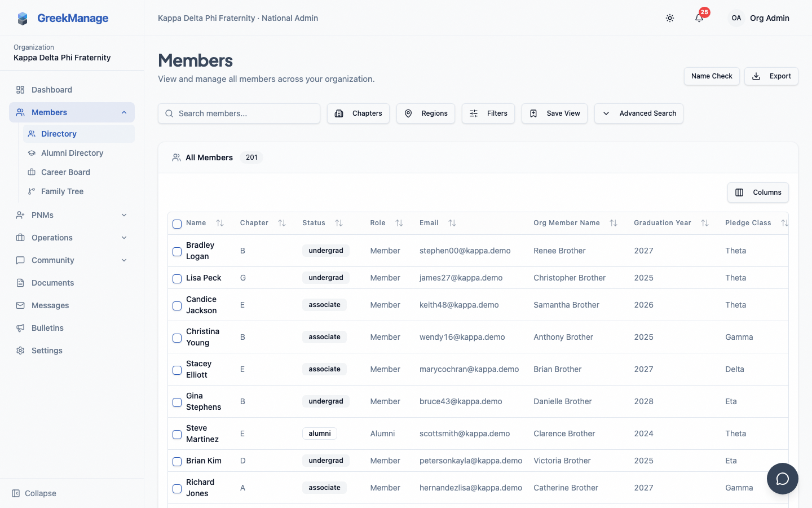Click the OA avatar circle

tap(736, 18)
